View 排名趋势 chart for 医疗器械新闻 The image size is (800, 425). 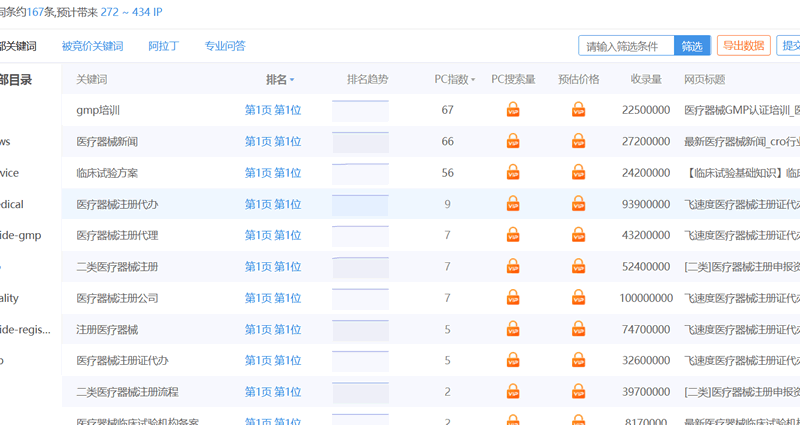[x=360, y=141]
